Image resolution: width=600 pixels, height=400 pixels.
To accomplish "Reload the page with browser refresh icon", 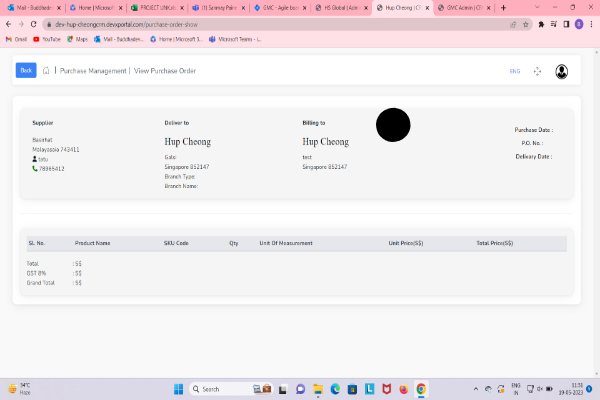I will [x=33, y=23].
